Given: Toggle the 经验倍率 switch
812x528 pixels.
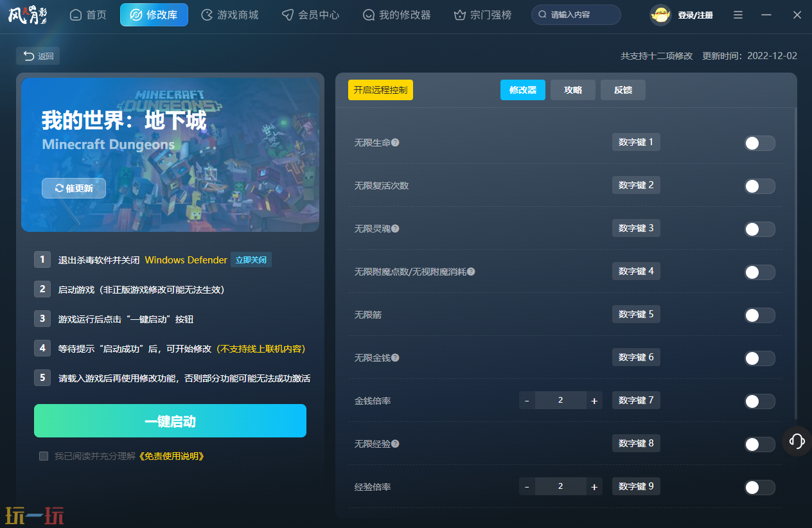Looking at the screenshot, I should point(759,488).
